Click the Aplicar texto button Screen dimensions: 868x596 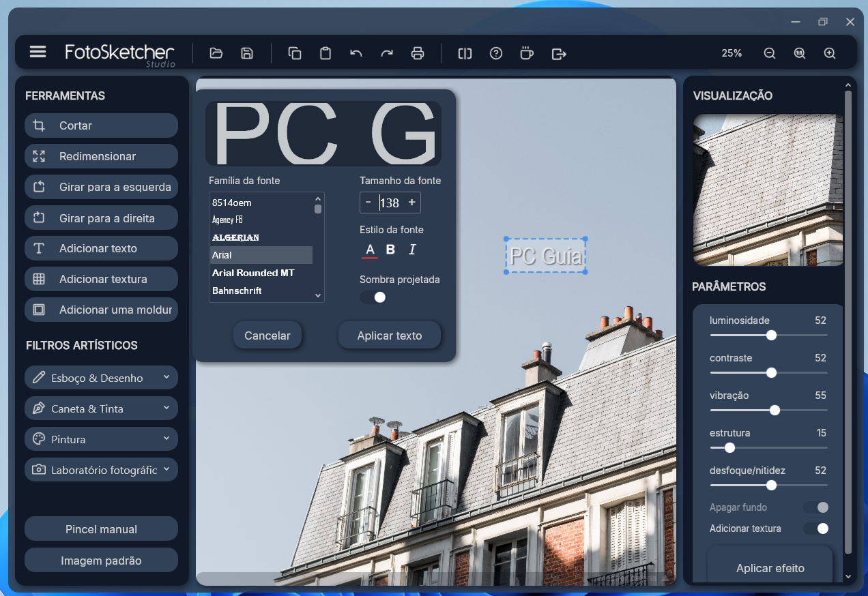(390, 336)
